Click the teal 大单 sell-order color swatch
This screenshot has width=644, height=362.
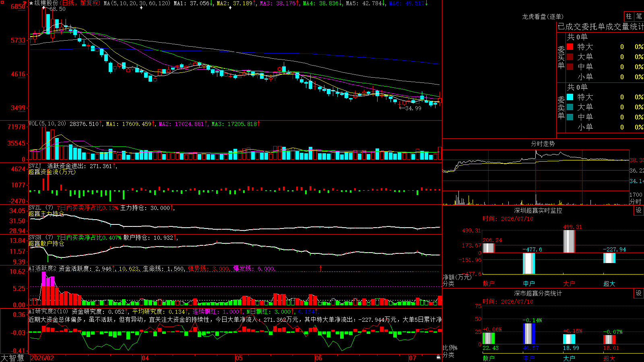click(x=570, y=107)
